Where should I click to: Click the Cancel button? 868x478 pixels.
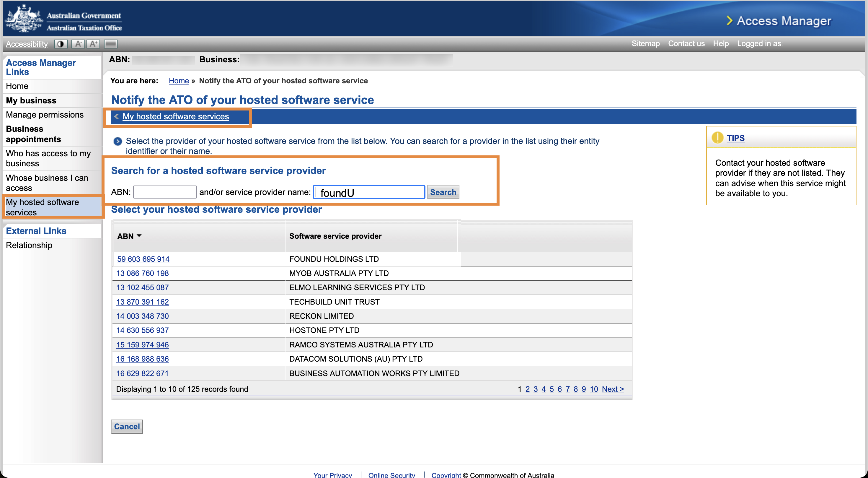127,426
